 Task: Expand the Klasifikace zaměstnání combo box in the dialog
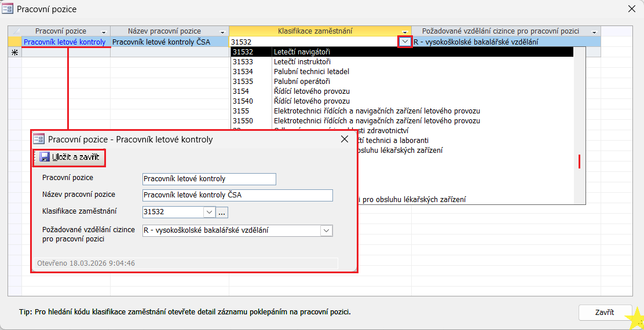click(209, 212)
